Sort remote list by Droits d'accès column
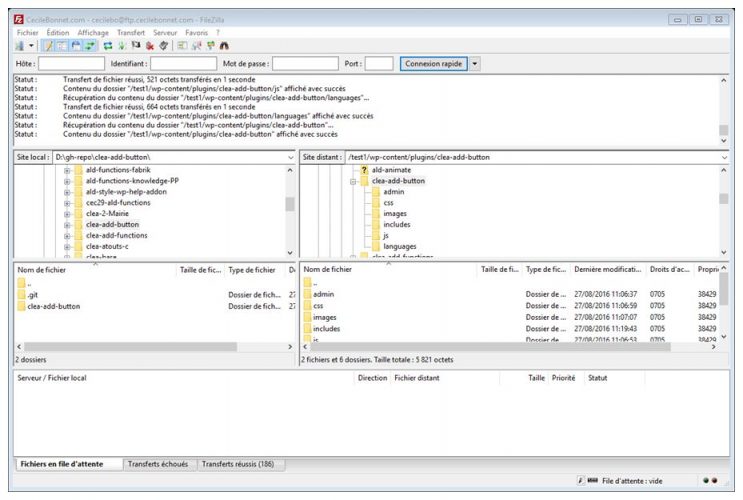743x500 pixels. coord(670,269)
